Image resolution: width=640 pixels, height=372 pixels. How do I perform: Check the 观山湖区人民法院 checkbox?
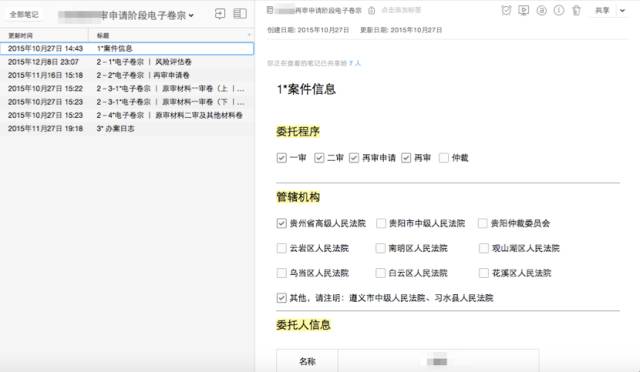[x=484, y=248]
